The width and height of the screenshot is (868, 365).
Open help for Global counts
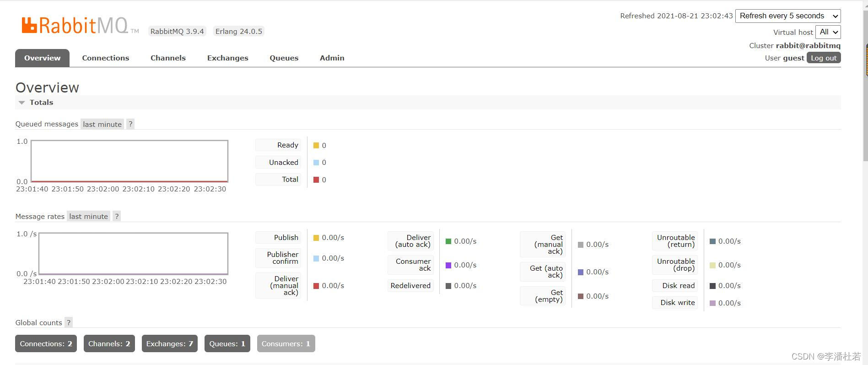[69, 323]
